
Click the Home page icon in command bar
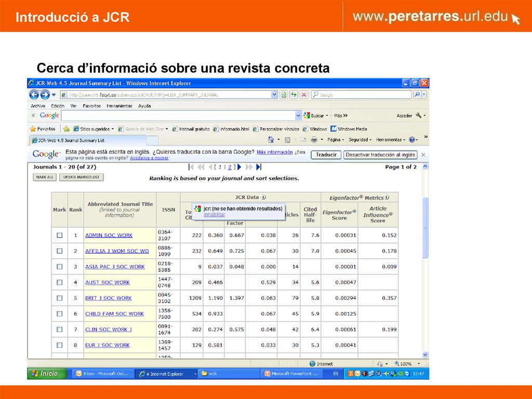coord(271,139)
